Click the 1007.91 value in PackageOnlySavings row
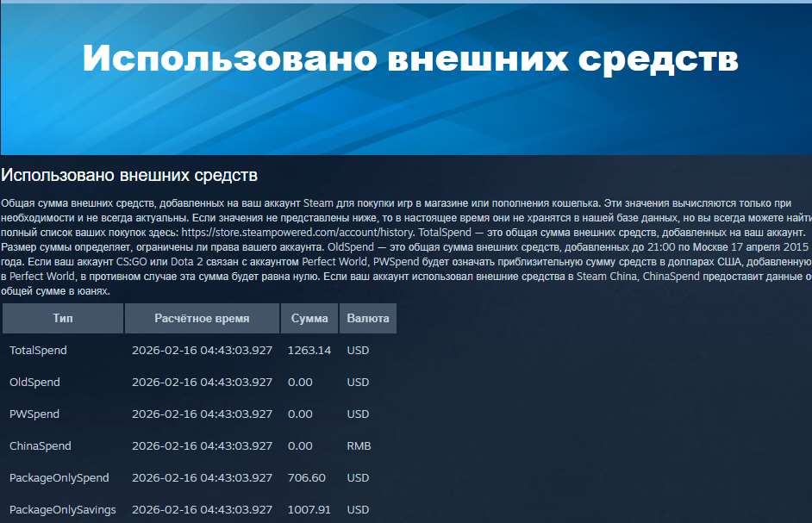The width and height of the screenshot is (812, 523). pos(307,509)
